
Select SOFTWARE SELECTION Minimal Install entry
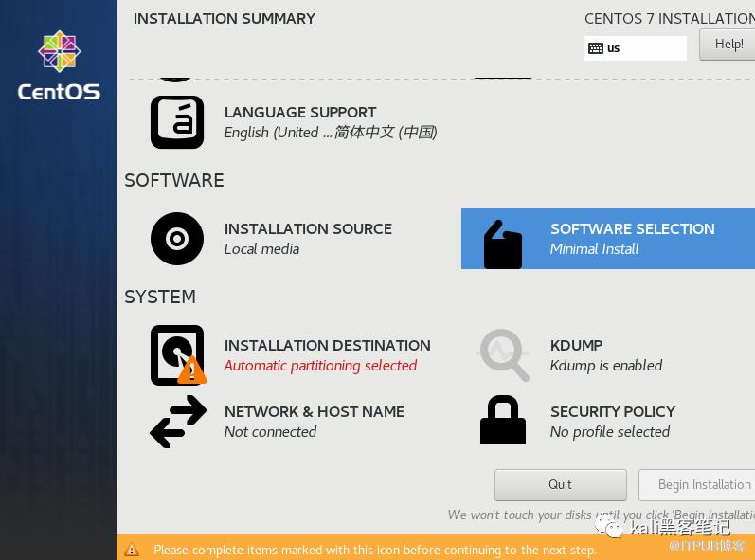coord(632,239)
